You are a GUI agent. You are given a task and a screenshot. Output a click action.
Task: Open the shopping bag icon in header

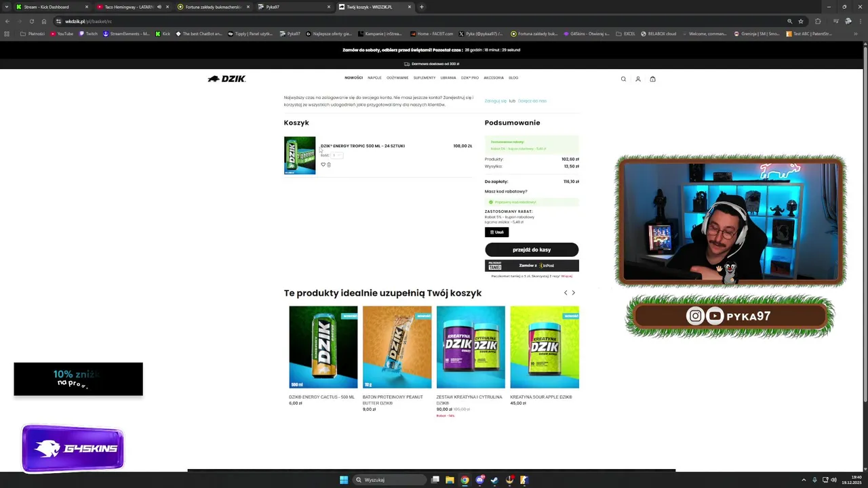[x=653, y=79]
